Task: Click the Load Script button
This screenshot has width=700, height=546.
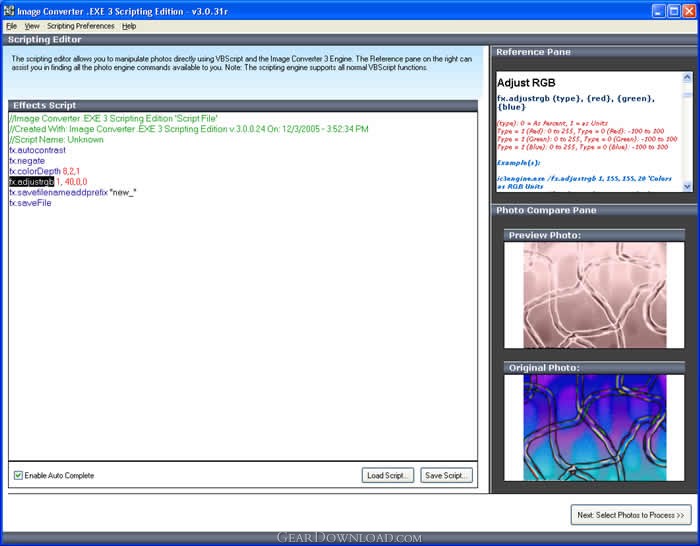Action: coord(388,475)
